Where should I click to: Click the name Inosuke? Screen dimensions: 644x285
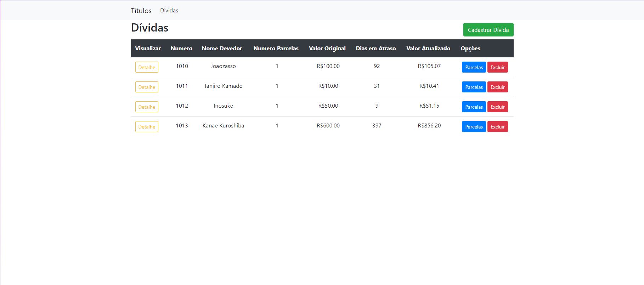(223, 106)
